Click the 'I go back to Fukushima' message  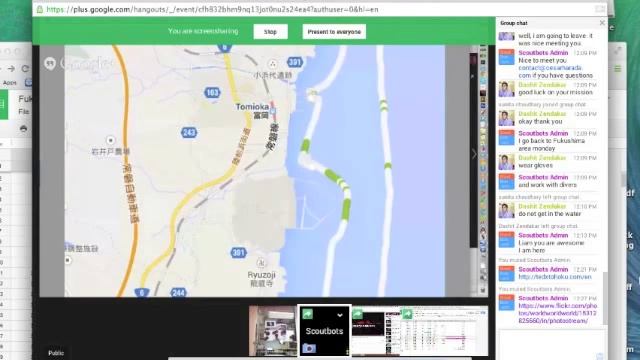[551, 144]
